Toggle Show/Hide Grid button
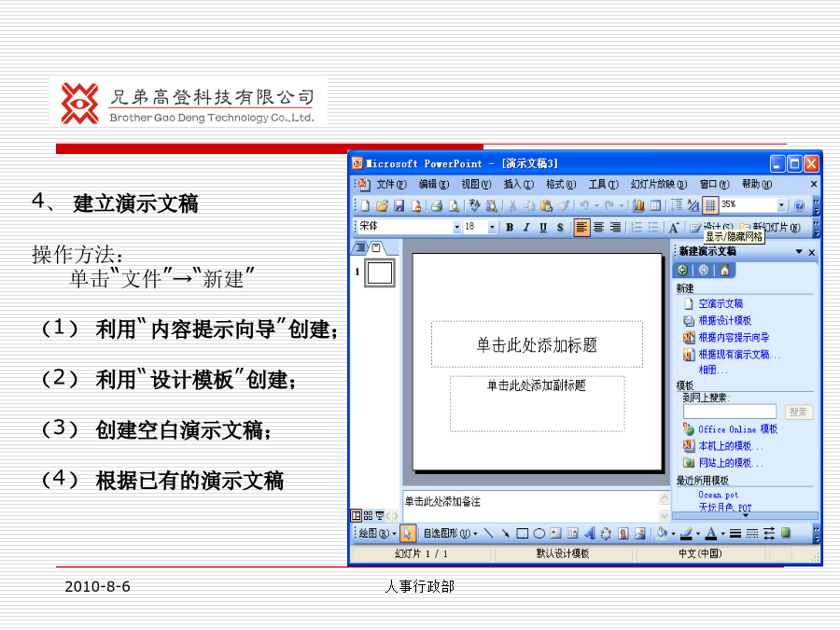Screen dimensions: 840x630 [710, 205]
